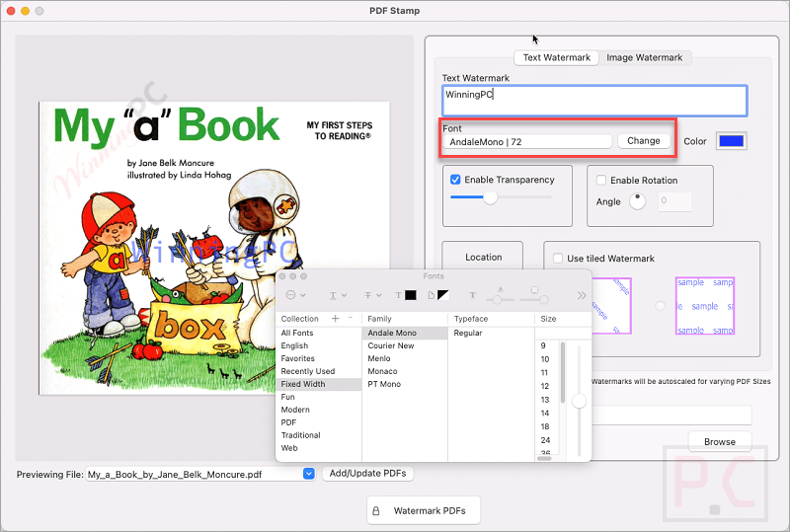Open the text underline style dropdown
This screenshot has height=532, width=790.
click(338, 296)
